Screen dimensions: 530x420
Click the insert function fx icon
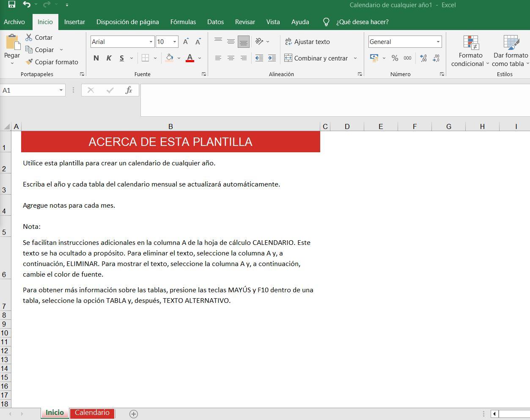(x=129, y=90)
